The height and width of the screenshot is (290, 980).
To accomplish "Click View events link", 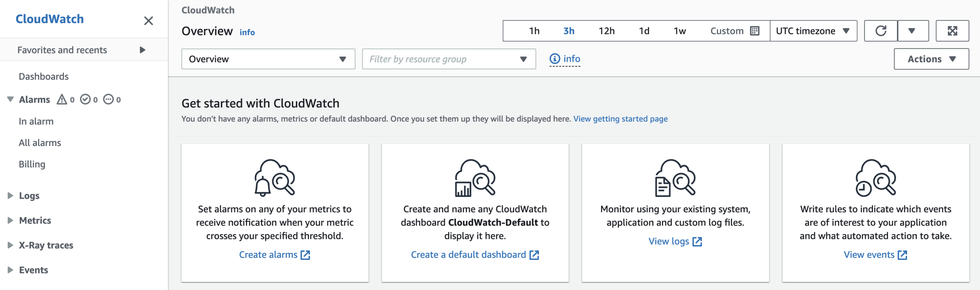I will pyautogui.click(x=869, y=255).
